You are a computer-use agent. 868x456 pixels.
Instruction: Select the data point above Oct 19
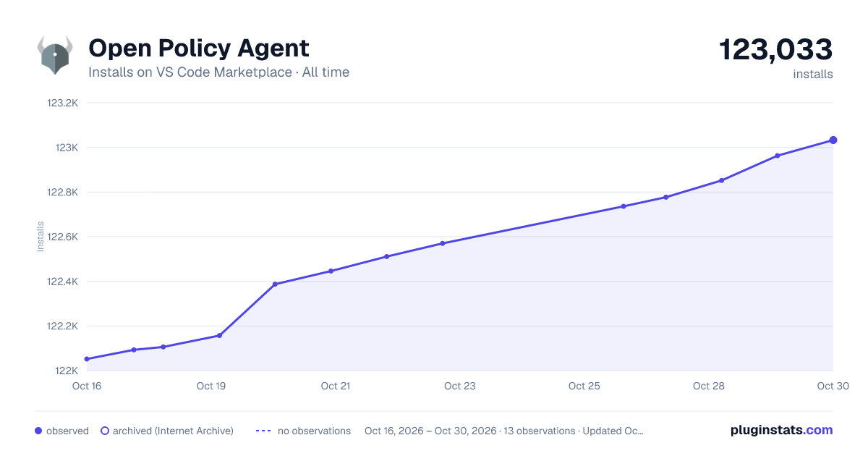point(219,335)
